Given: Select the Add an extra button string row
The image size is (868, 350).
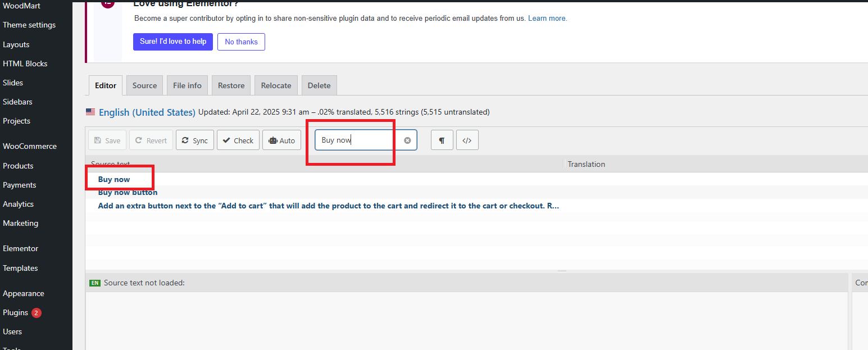Looking at the screenshot, I should click(476, 206).
